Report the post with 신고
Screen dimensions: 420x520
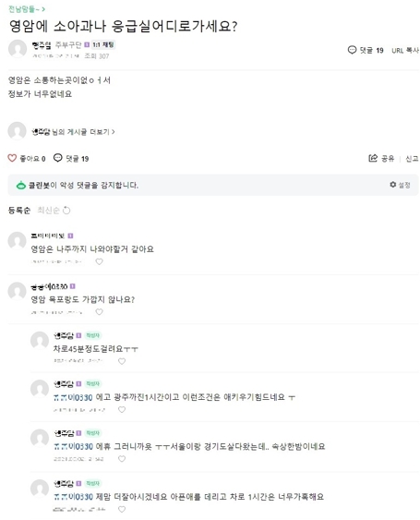[x=412, y=159]
